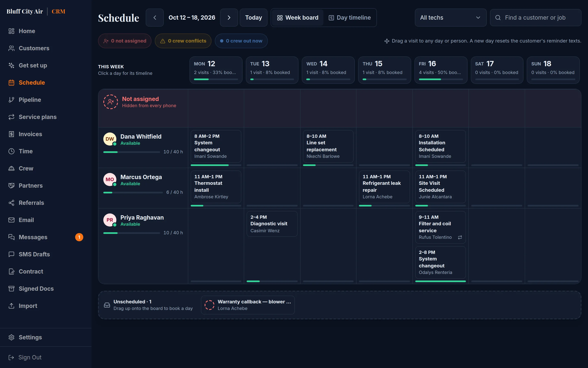Open Service plans repeat icon
Screen dimensions: 588x368
tap(11, 117)
